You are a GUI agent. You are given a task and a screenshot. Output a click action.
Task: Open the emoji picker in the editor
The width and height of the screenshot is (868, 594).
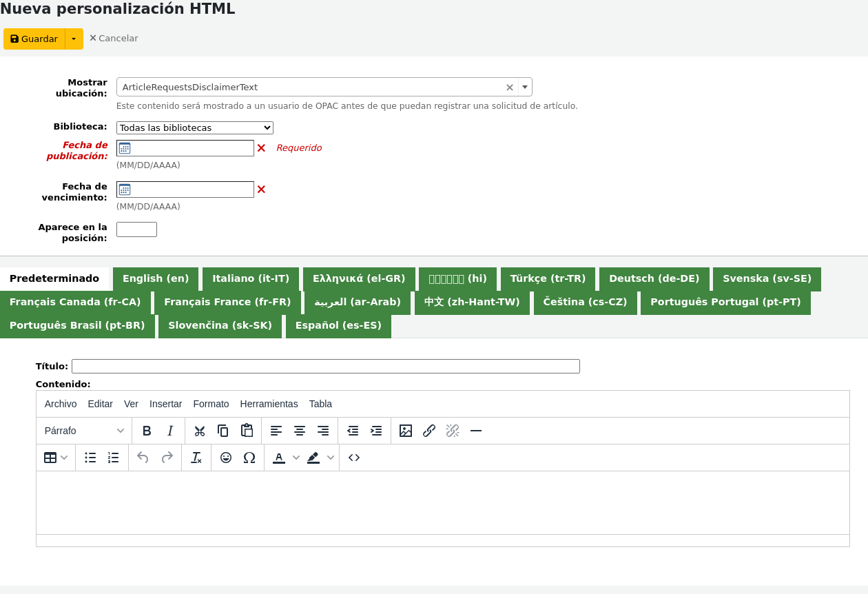(225, 458)
